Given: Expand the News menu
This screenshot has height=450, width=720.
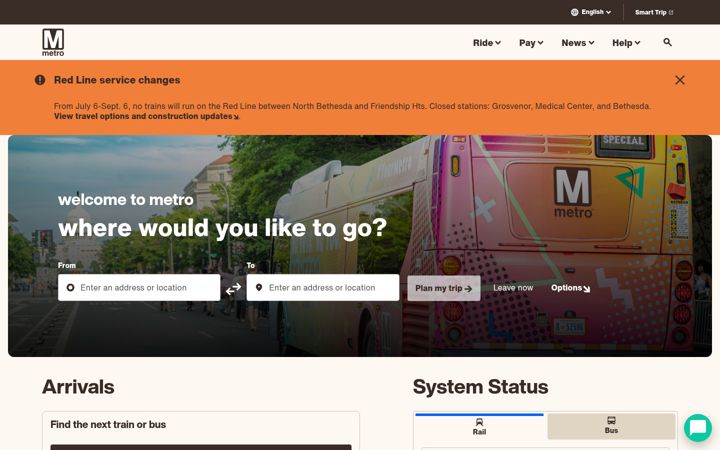Looking at the screenshot, I should pos(578,43).
